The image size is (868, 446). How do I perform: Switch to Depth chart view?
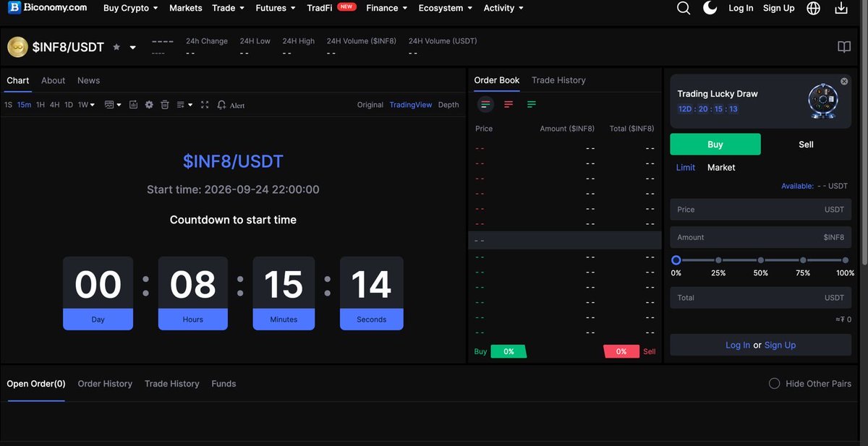[x=448, y=105]
